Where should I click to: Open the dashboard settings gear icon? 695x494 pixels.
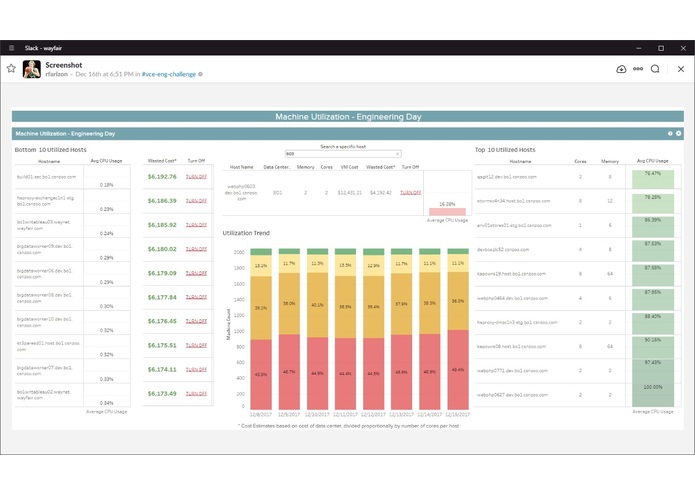(679, 133)
